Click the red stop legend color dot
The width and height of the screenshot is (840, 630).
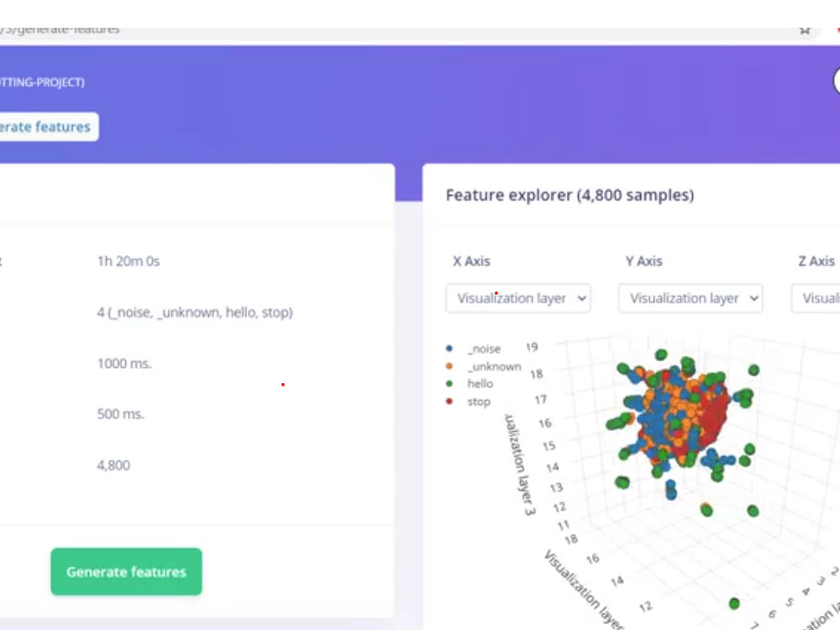pos(449,402)
